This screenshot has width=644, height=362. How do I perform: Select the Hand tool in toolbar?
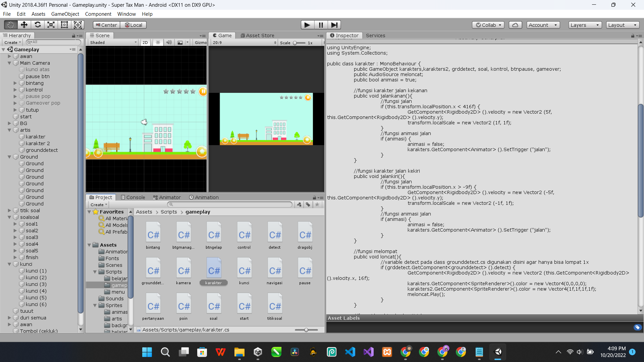[10, 25]
